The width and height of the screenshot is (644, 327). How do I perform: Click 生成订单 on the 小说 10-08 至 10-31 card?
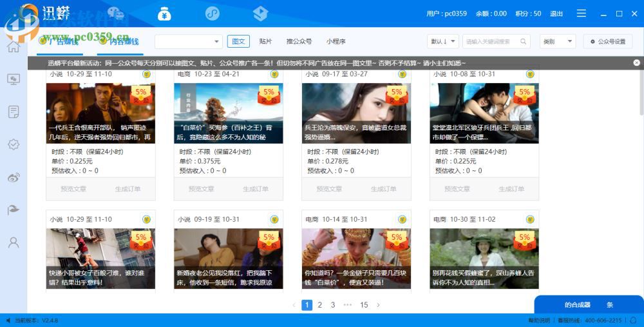511,189
